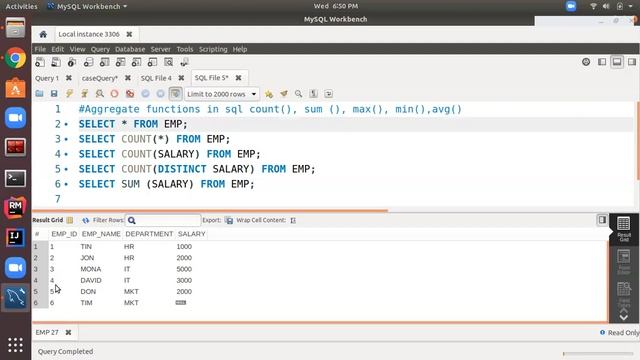Image resolution: width=640 pixels, height=360 pixels.
Task: Open the Query menu
Action: 100,49
